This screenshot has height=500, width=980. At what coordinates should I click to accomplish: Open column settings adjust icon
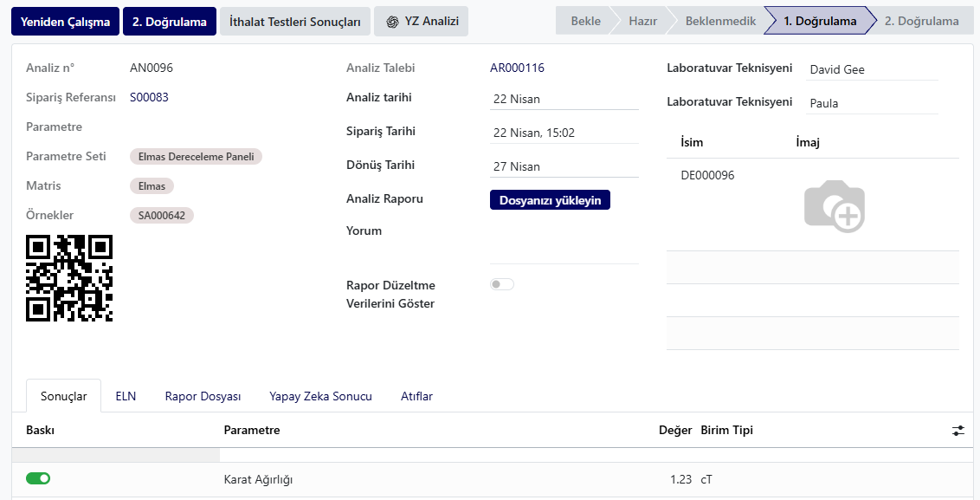(958, 431)
